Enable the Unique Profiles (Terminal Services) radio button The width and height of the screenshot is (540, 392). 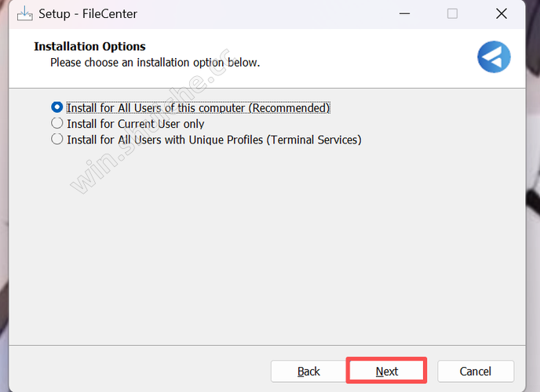coord(57,140)
